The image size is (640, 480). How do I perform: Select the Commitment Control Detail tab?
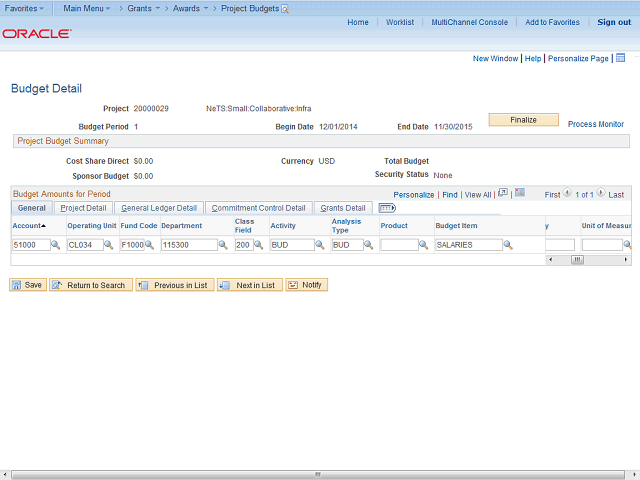coord(258,208)
